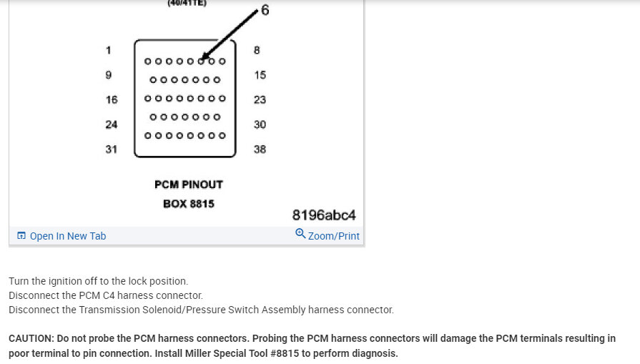Click pin label 16 left of connector
The height and width of the screenshot is (364, 640).
(x=112, y=99)
